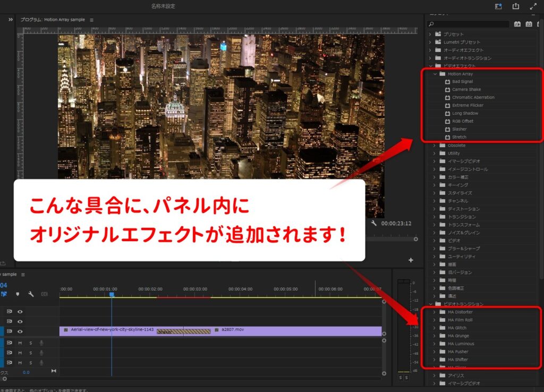Expand the Lumetri プリセット folder
This screenshot has height=392, width=544.
[430, 42]
